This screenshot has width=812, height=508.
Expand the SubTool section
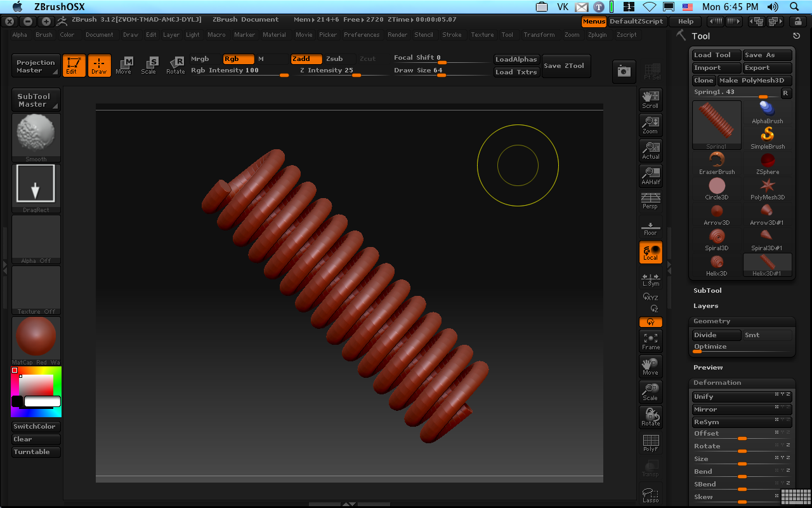(x=707, y=291)
